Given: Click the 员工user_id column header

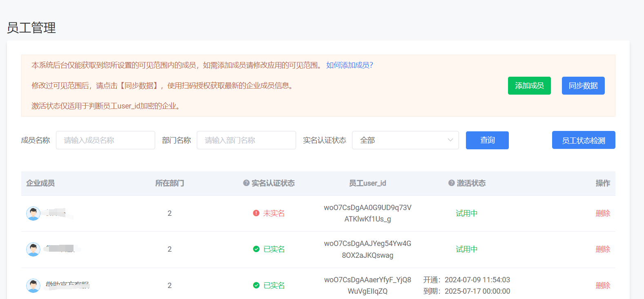Looking at the screenshot, I should [x=368, y=183].
